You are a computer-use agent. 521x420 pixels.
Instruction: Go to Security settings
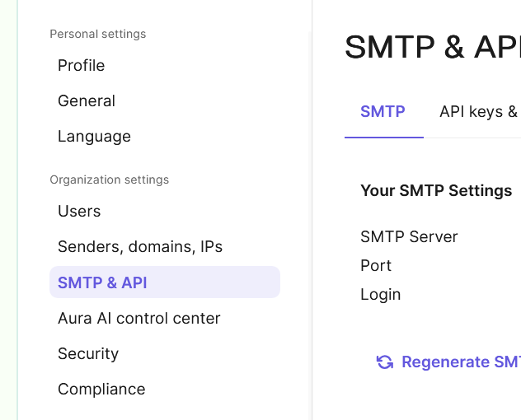(x=88, y=354)
